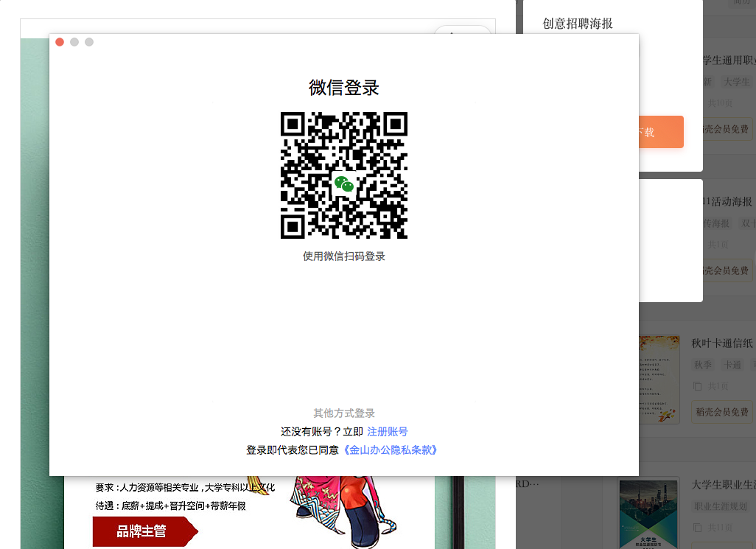The height and width of the screenshot is (549, 756).
Task: Select the 卡通 tag
Action: (732, 365)
